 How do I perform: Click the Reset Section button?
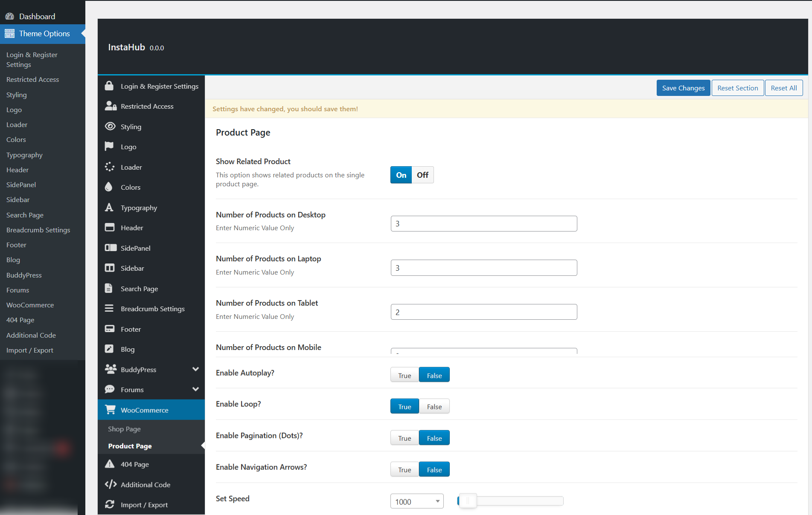click(737, 88)
